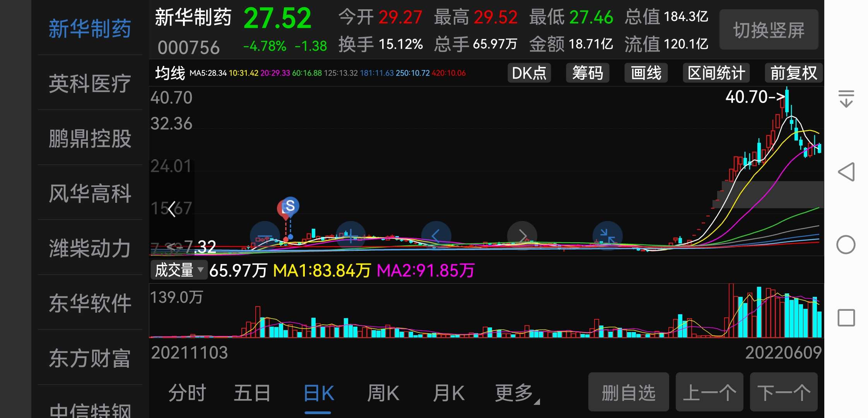This screenshot has height=418, width=868.
Task: Switch to the 分时 tab
Action: [x=187, y=393]
